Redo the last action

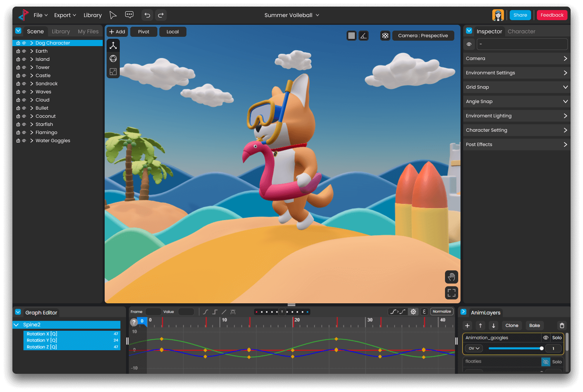[161, 15]
